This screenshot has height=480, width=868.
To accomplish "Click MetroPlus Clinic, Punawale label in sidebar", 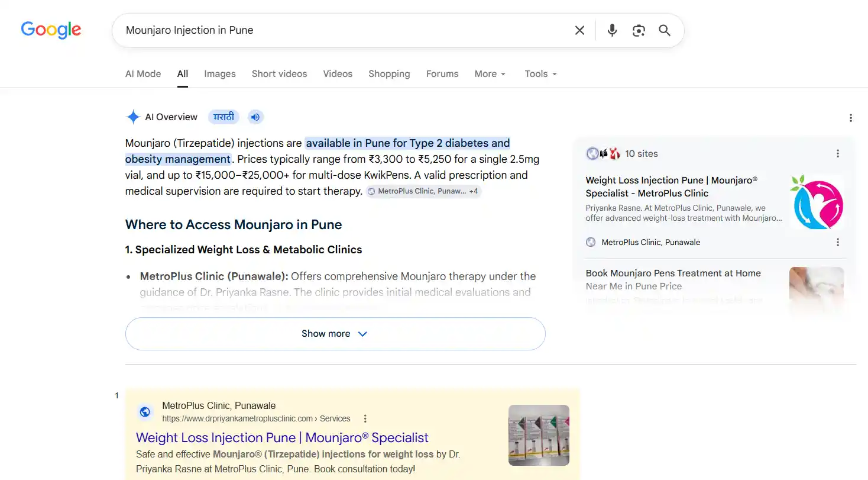I will [651, 242].
